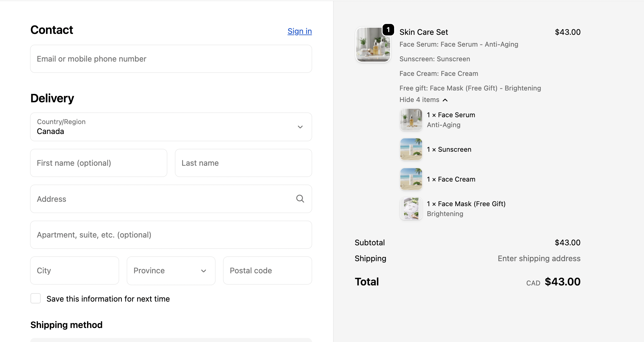
Task: Click the Sunscreen item thumbnail
Action: 411,149
